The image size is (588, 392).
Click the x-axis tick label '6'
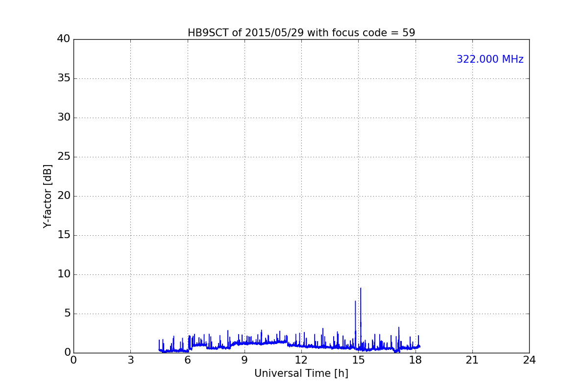coord(188,360)
